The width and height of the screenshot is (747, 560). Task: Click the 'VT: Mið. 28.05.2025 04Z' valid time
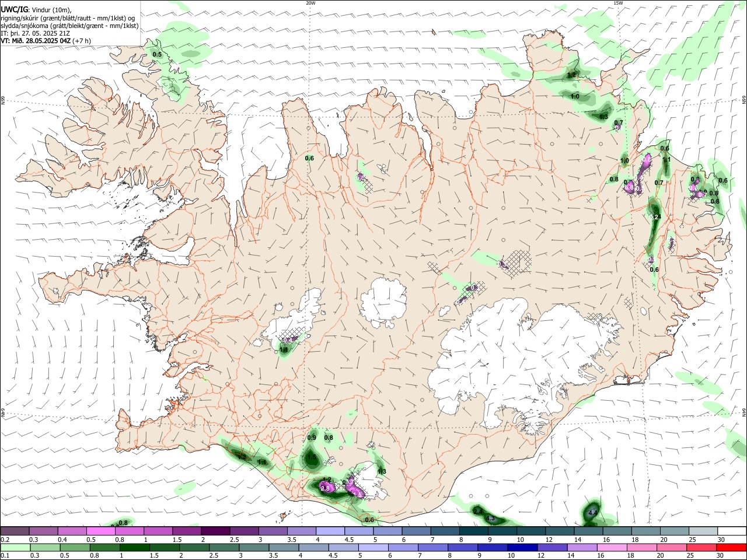point(36,41)
